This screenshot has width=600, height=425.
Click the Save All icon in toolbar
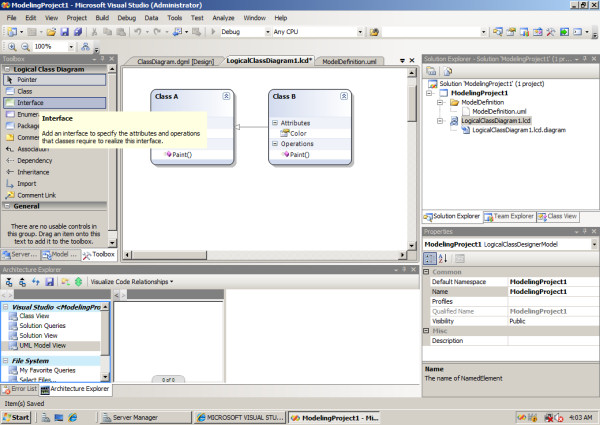pos(78,32)
